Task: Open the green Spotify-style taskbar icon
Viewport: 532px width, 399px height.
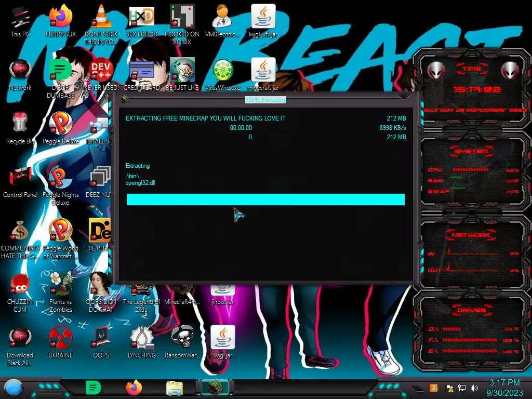Action: click(x=94, y=388)
